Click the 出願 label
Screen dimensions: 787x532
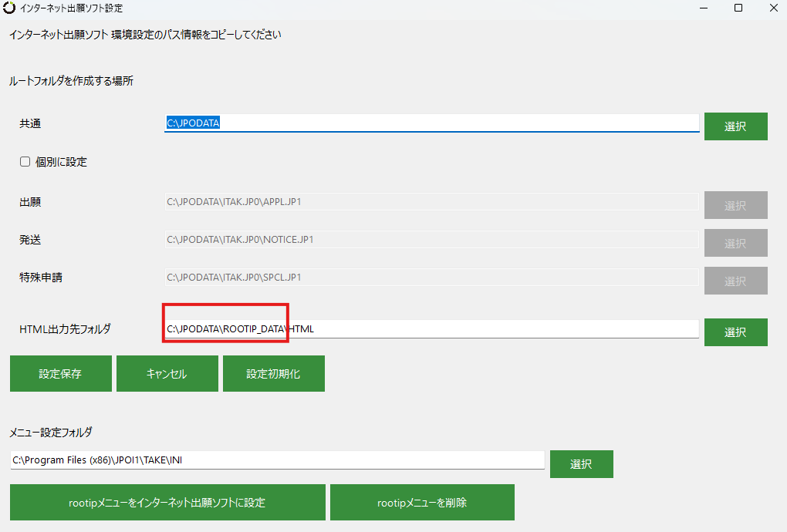pos(30,202)
